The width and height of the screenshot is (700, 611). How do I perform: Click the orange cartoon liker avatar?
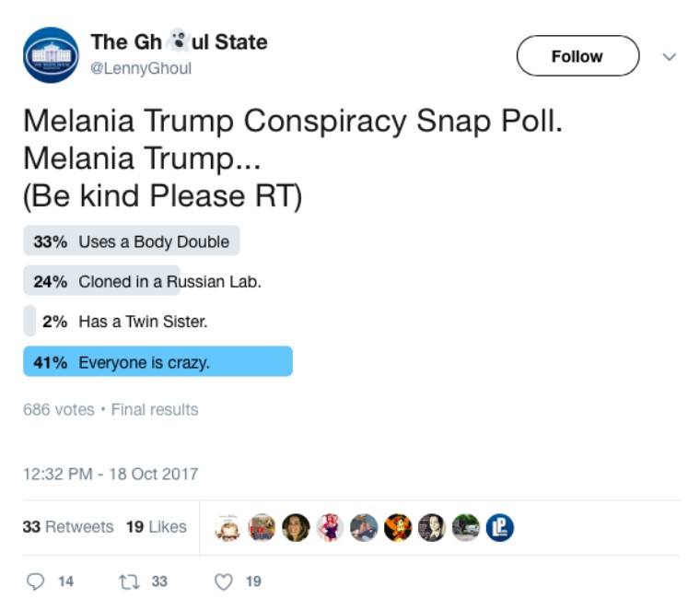[398, 527]
